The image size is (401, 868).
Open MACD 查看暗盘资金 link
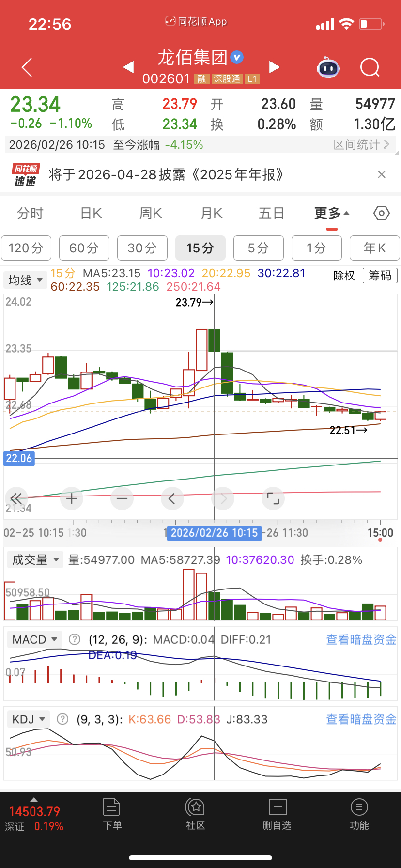(361, 639)
